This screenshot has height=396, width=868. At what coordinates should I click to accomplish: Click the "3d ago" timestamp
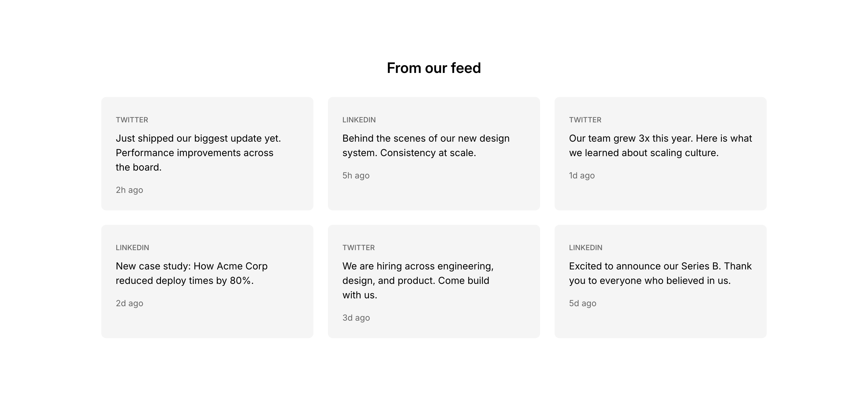click(356, 318)
